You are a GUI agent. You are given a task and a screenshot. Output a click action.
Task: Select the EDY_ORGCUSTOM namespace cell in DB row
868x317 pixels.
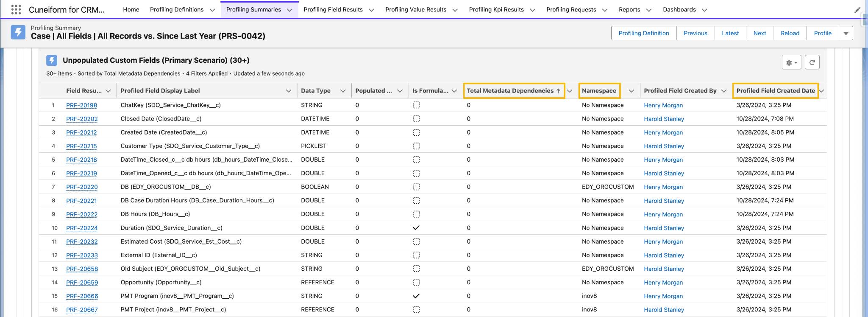[608, 187]
